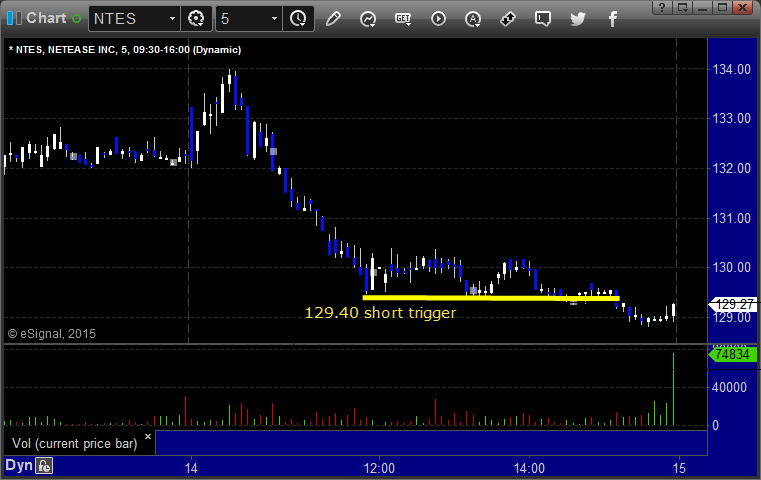Click the pop-out window icon
Viewport: 761px width, 480px height.
click(x=682, y=7)
